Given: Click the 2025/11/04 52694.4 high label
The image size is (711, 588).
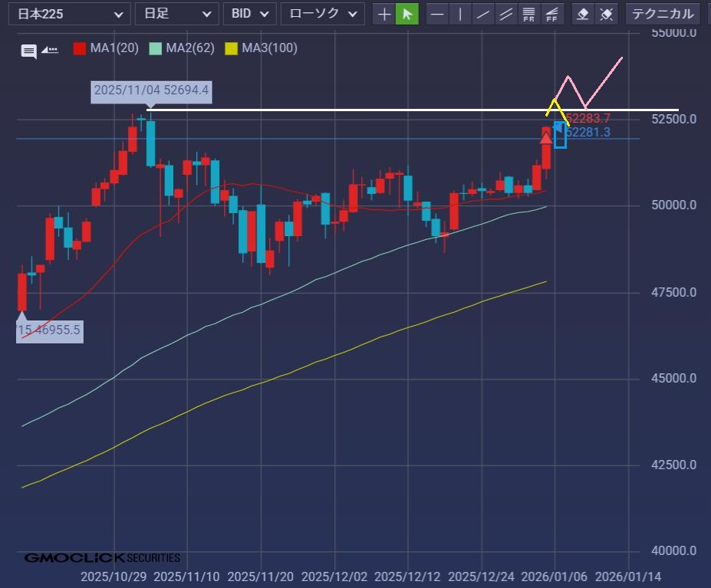Looking at the screenshot, I should tap(151, 90).
